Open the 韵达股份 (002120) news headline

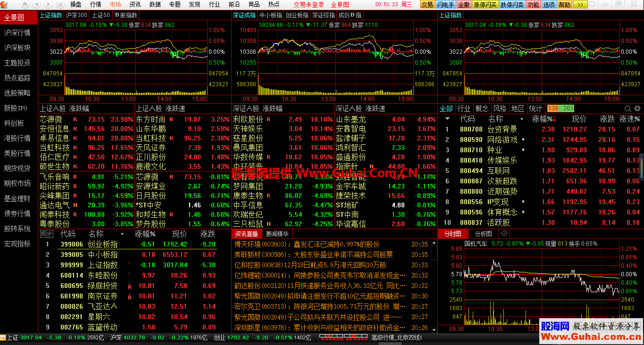click(x=320, y=286)
